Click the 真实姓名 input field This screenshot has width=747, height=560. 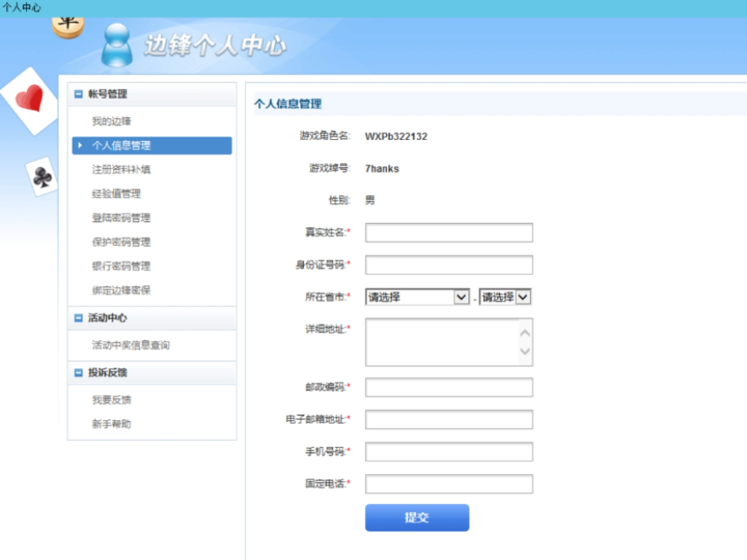pyautogui.click(x=448, y=233)
